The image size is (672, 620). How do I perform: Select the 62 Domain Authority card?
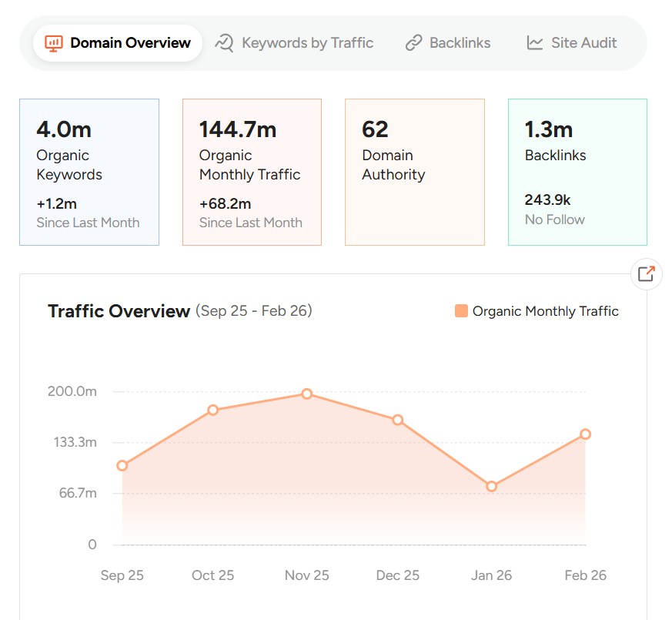click(x=414, y=172)
